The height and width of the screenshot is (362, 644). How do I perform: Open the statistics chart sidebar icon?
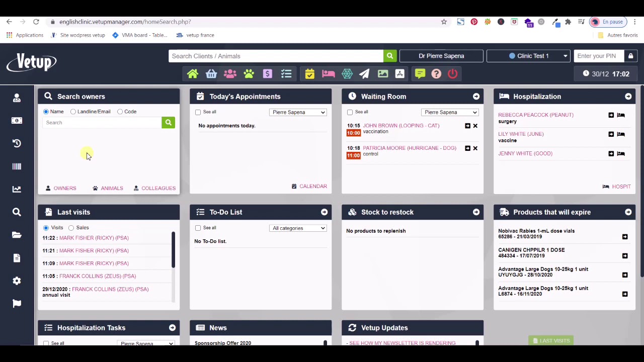click(17, 189)
